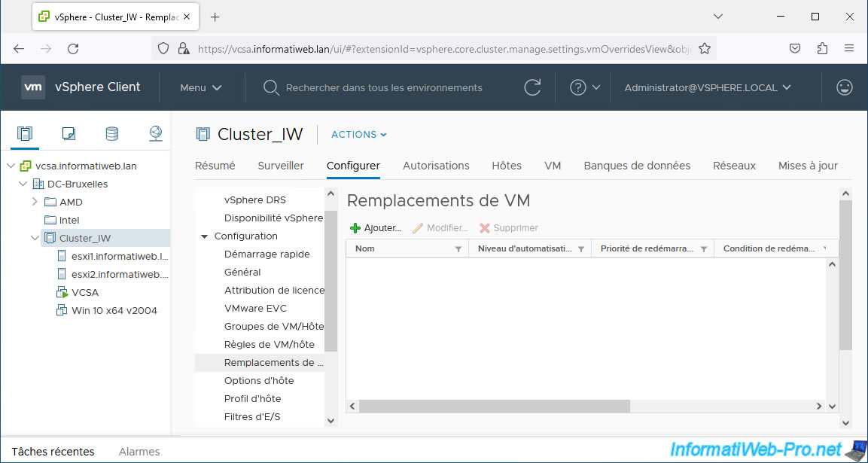Open the Banques de données tab
Viewport: 868px width, 463px height.
(636, 166)
